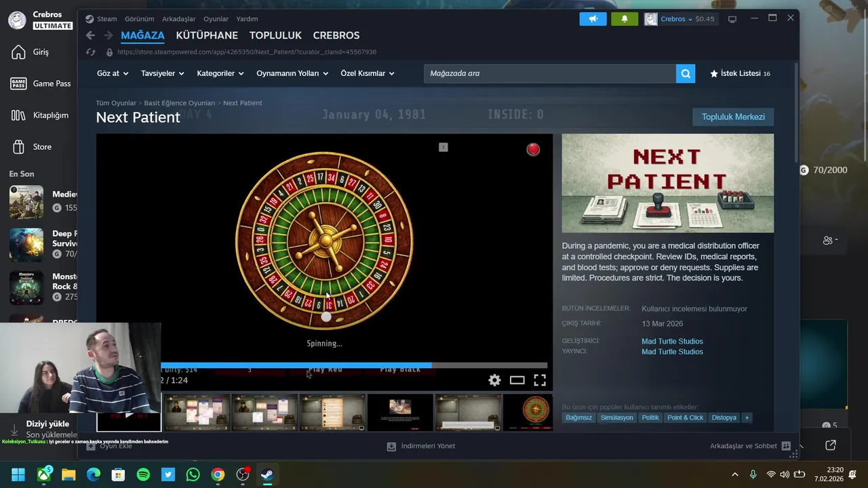868x488 pixels.
Task: Open Steam announcements megaphone button
Action: point(593,19)
